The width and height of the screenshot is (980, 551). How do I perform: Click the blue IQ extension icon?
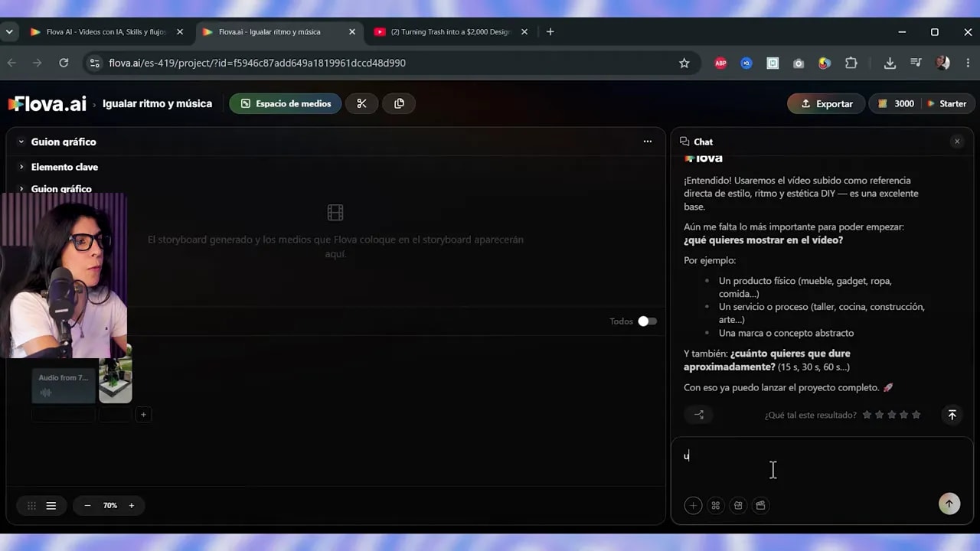click(746, 64)
